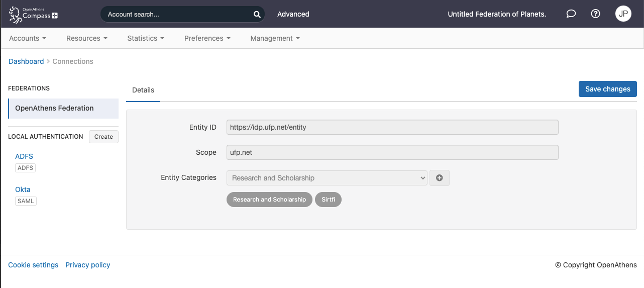This screenshot has width=644, height=288.
Task: Click the search magnifier icon
Action: [x=257, y=15]
